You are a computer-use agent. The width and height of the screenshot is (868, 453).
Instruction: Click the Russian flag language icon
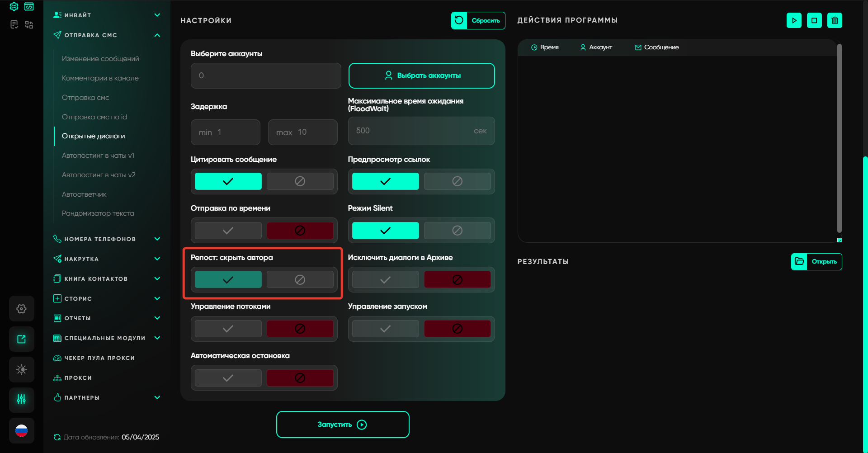[x=21, y=431]
